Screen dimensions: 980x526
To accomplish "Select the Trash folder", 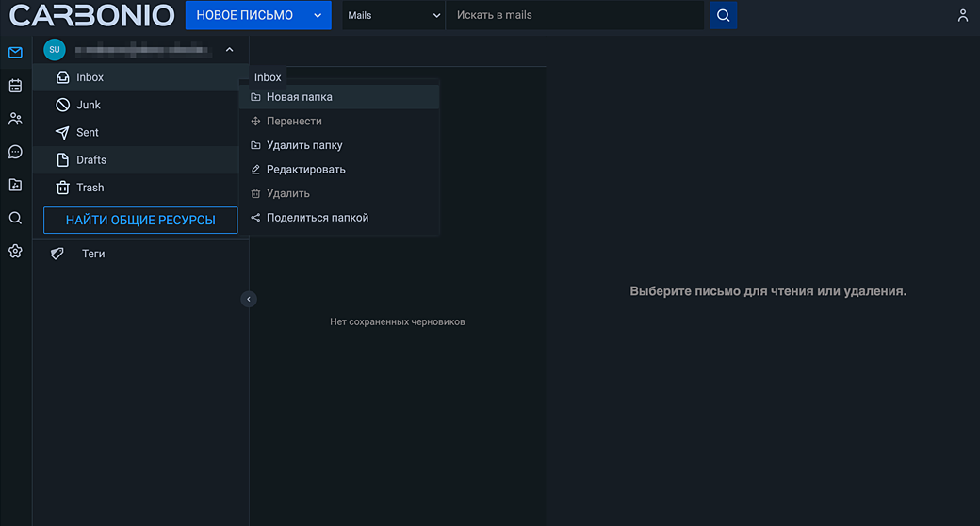I will [137, 187].
